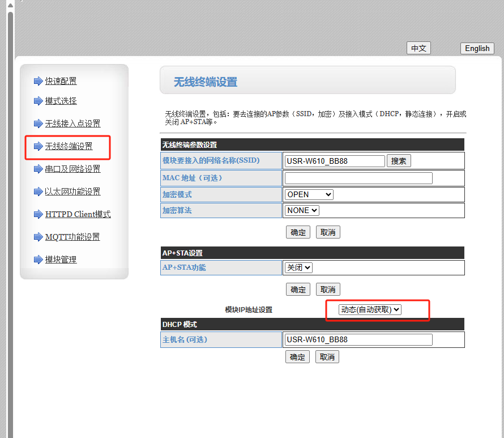The width and height of the screenshot is (504, 438).
Task: Click the AP+STA设置 section header
Action: point(312,253)
